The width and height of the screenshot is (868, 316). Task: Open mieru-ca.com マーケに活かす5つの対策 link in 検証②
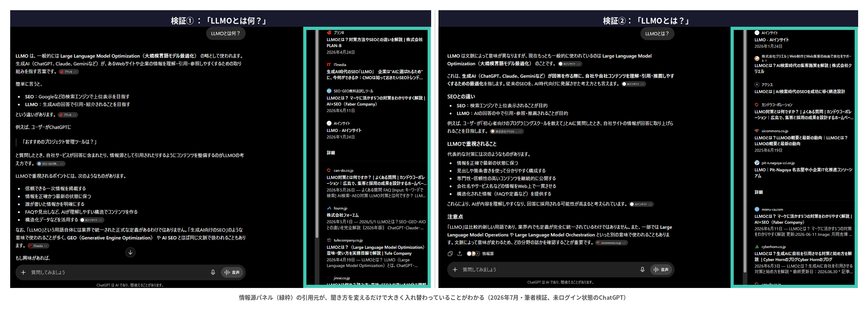click(803, 219)
